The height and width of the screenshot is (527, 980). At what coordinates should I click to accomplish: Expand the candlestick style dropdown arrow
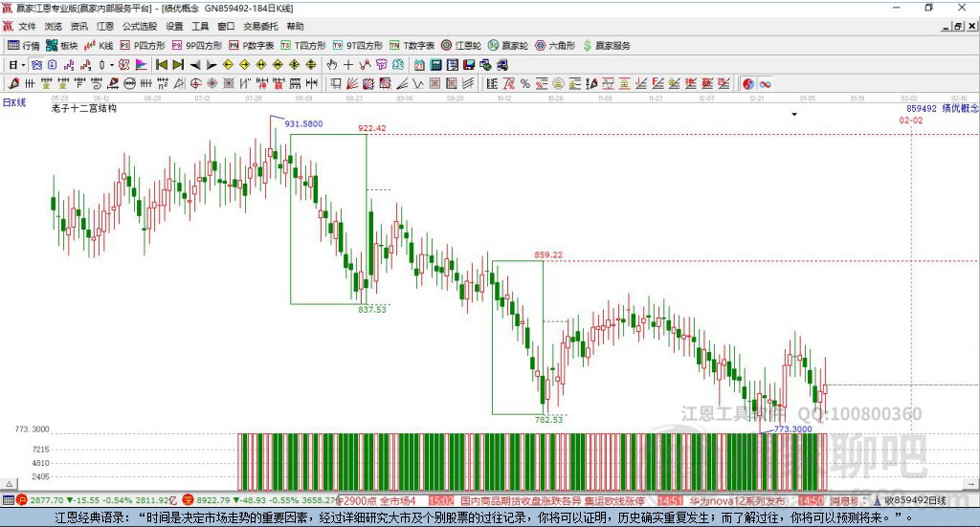click(x=112, y=65)
